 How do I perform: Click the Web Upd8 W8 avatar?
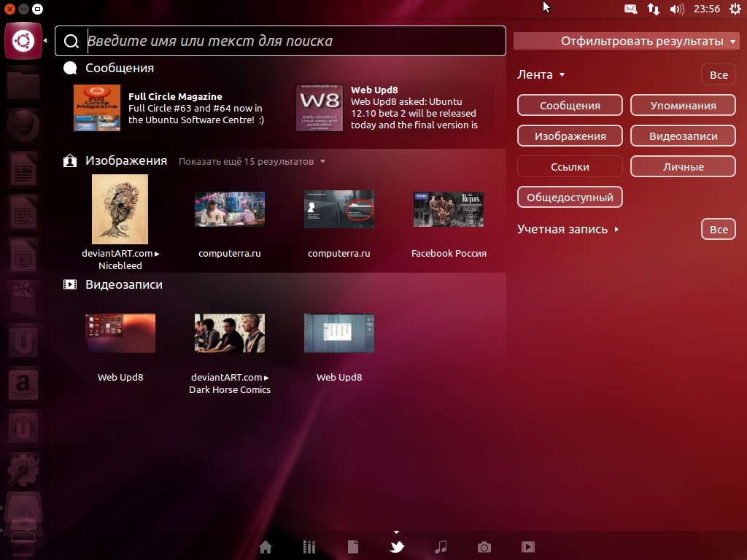[320, 108]
